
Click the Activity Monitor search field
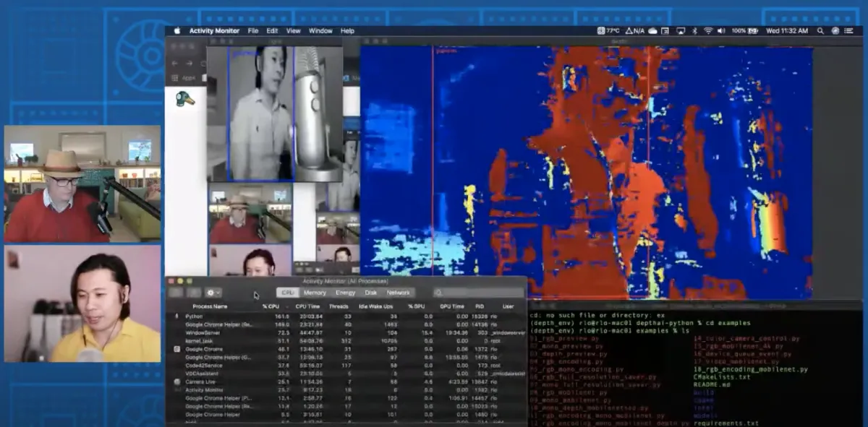[479, 293]
